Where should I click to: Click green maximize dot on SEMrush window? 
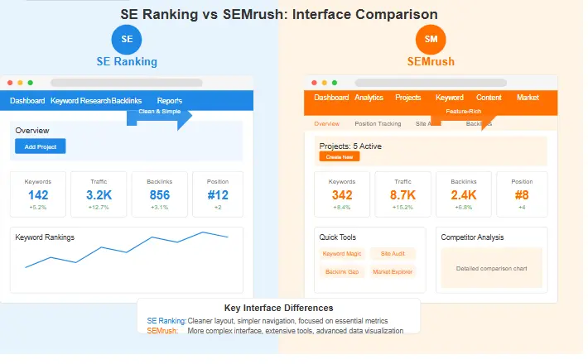[335, 83]
